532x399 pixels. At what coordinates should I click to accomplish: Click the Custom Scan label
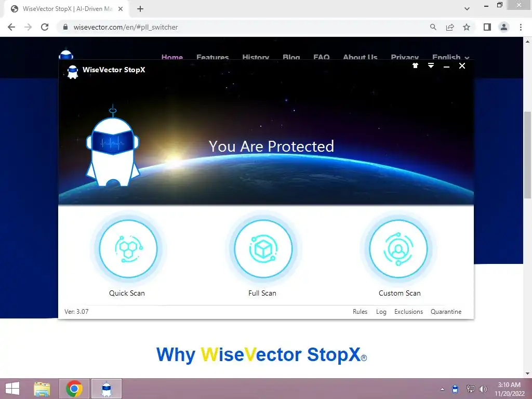[x=400, y=293]
